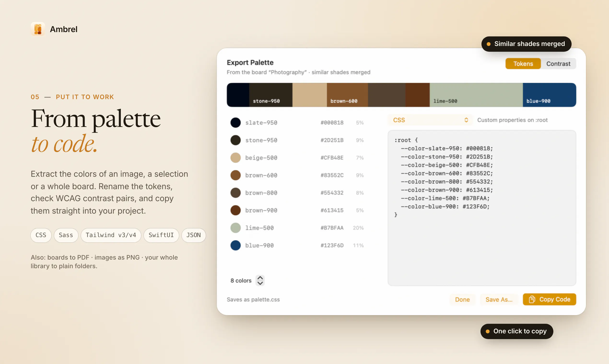Select the brown-600 color dot in list
The height and width of the screenshot is (364, 609).
point(235,175)
